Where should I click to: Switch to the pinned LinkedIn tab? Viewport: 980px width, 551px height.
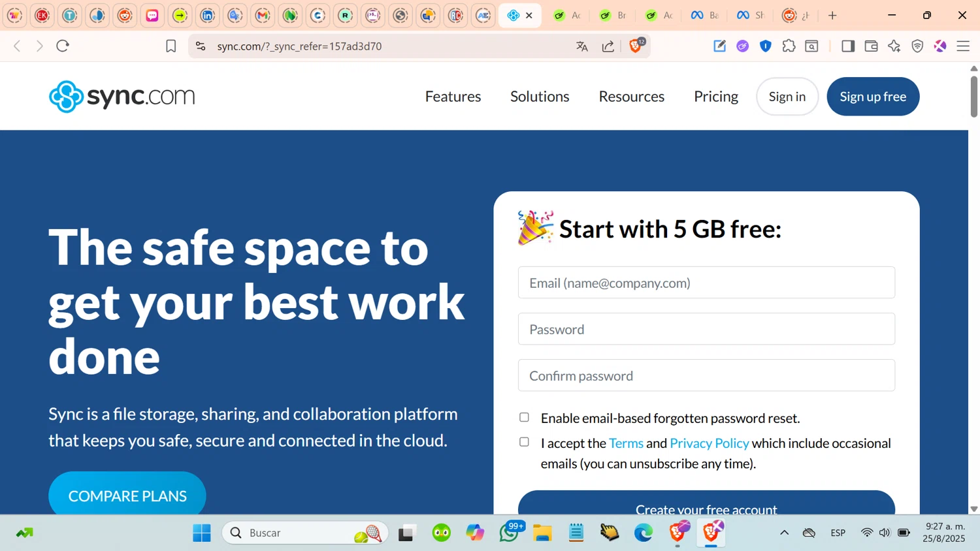208,15
